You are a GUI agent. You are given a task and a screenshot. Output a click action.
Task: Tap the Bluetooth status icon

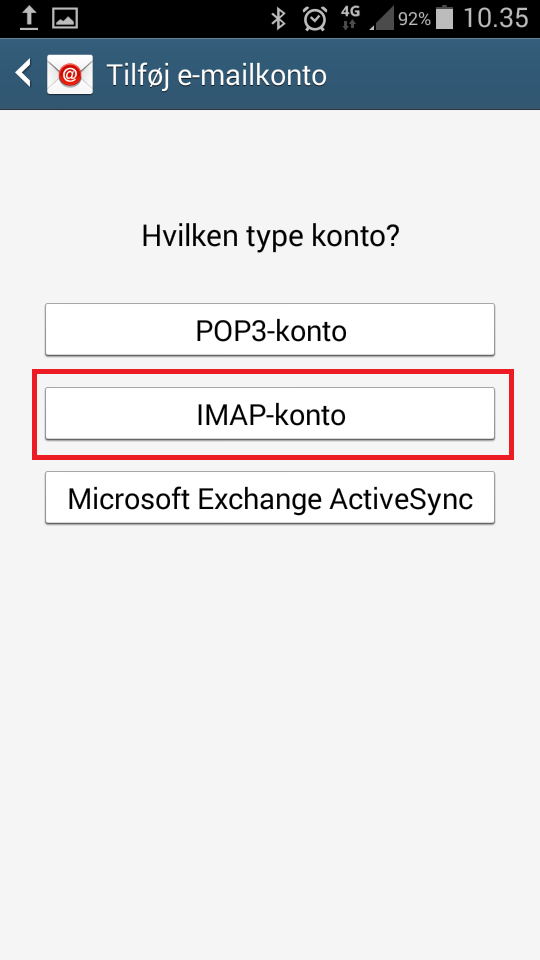click(x=279, y=19)
